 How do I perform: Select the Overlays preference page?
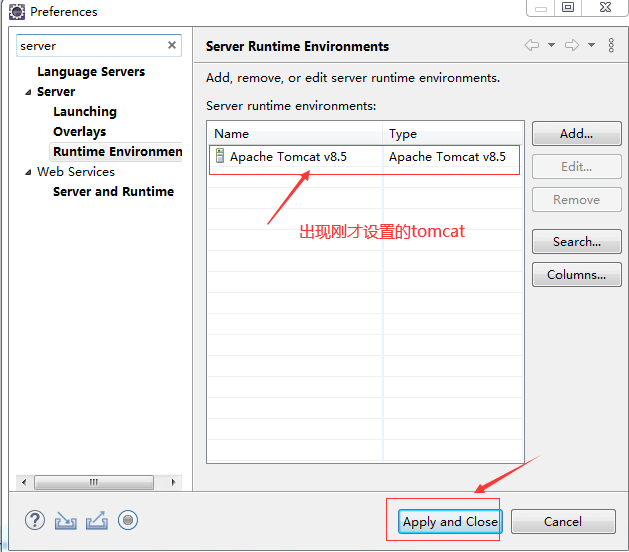(x=79, y=132)
